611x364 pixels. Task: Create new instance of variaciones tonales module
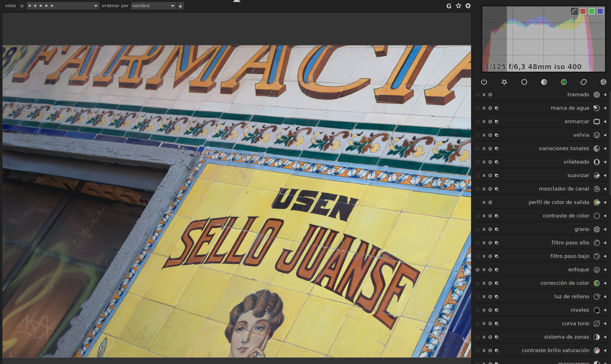tap(497, 149)
